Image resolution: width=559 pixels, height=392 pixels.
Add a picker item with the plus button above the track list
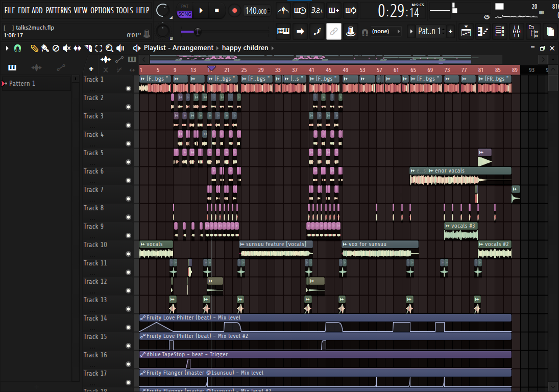91,69
